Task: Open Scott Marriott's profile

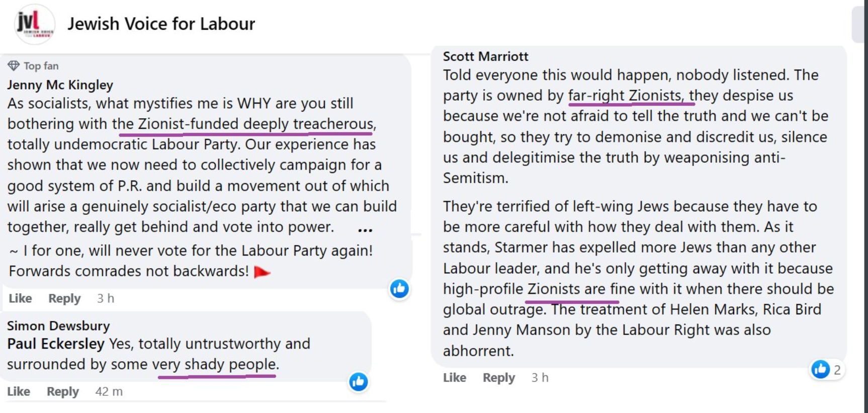Action: tap(485, 56)
